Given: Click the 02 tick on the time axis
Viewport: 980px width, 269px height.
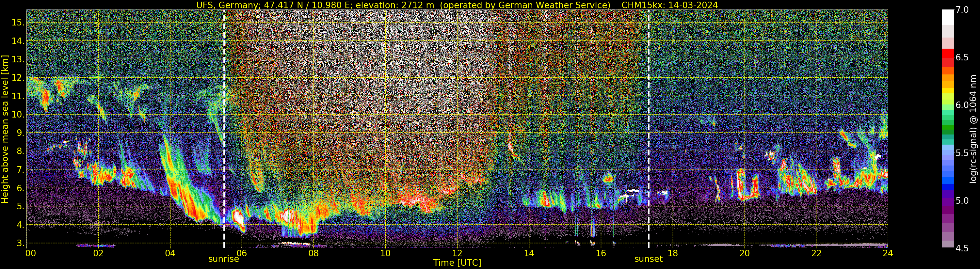Looking at the screenshot, I should [x=99, y=253].
